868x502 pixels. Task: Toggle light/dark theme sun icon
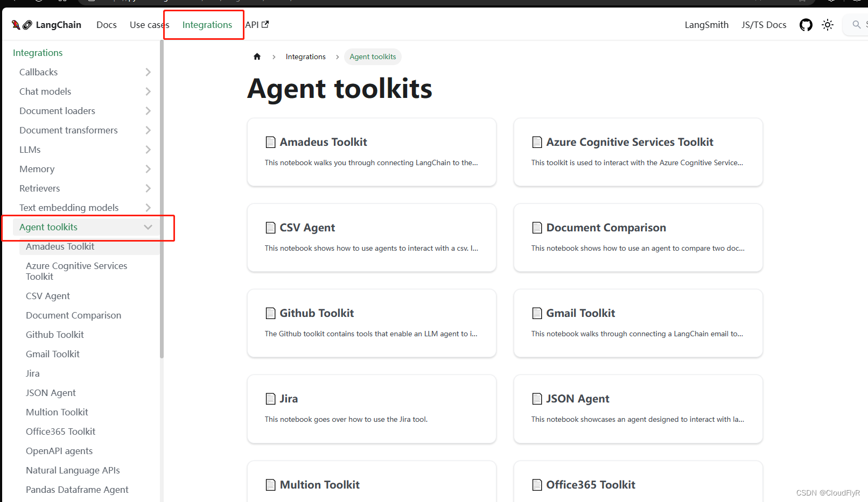click(828, 25)
